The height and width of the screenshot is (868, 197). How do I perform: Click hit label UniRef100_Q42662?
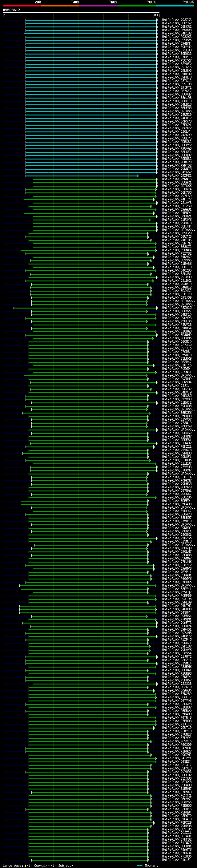coord(177,172)
